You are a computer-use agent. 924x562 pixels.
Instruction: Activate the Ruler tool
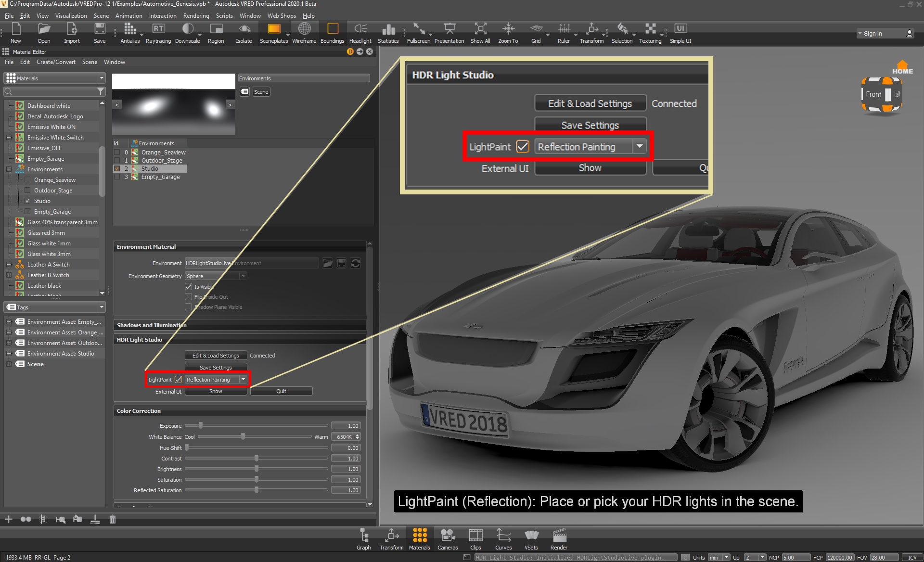564,33
